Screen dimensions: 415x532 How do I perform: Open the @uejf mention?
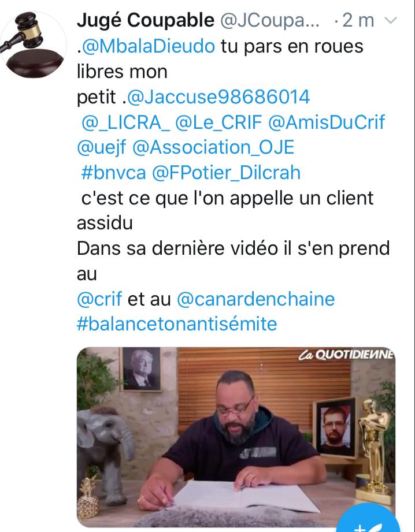[102, 148]
